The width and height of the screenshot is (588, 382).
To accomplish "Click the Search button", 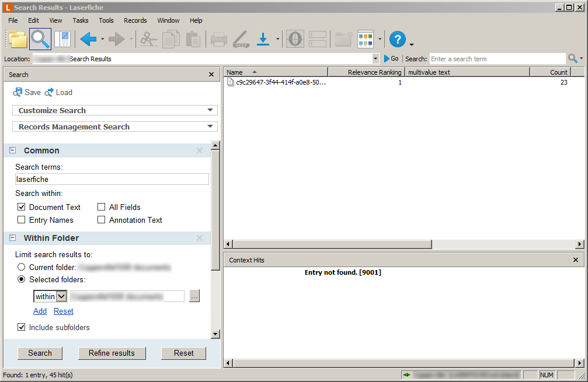I will pos(40,353).
